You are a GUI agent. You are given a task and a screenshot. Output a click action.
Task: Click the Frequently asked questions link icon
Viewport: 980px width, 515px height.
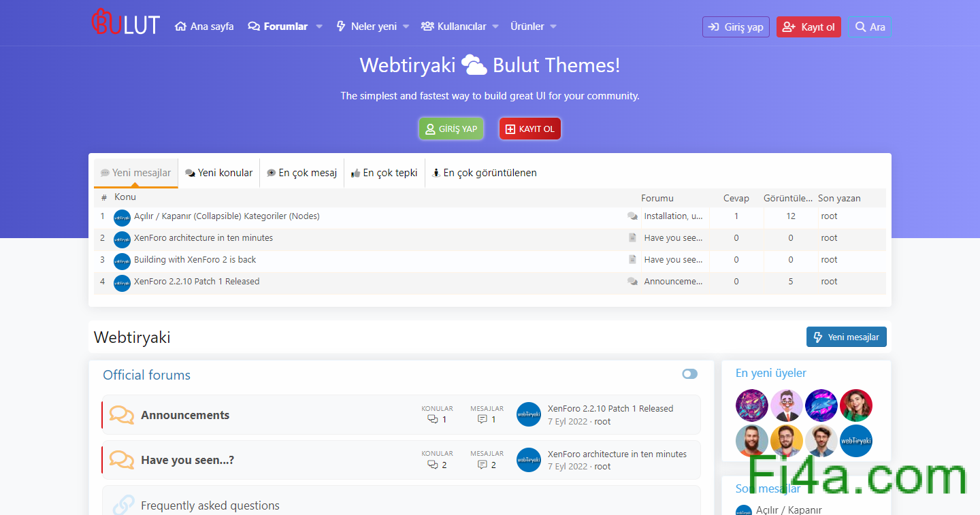click(x=122, y=505)
